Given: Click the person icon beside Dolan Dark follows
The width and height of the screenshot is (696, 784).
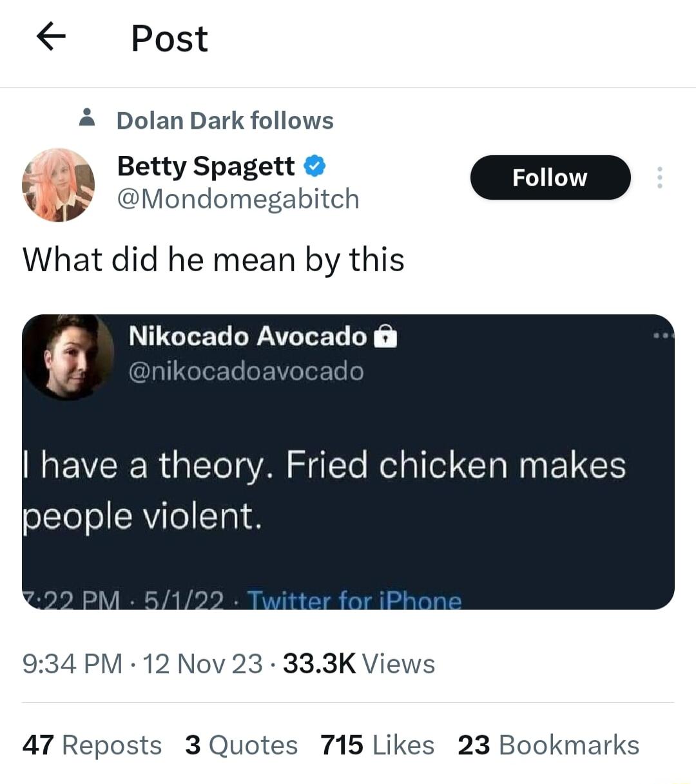Looking at the screenshot, I should pos(86,119).
